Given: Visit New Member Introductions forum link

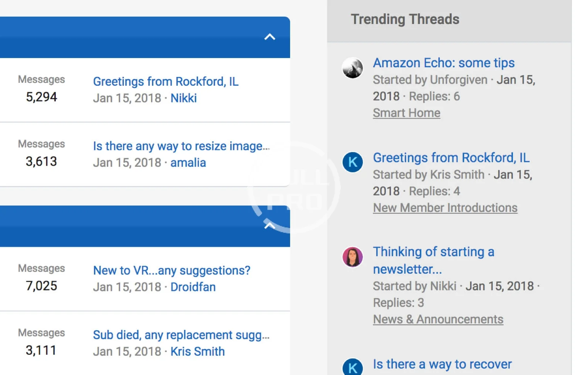Looking at the screenshot, I should click(445, 208).
